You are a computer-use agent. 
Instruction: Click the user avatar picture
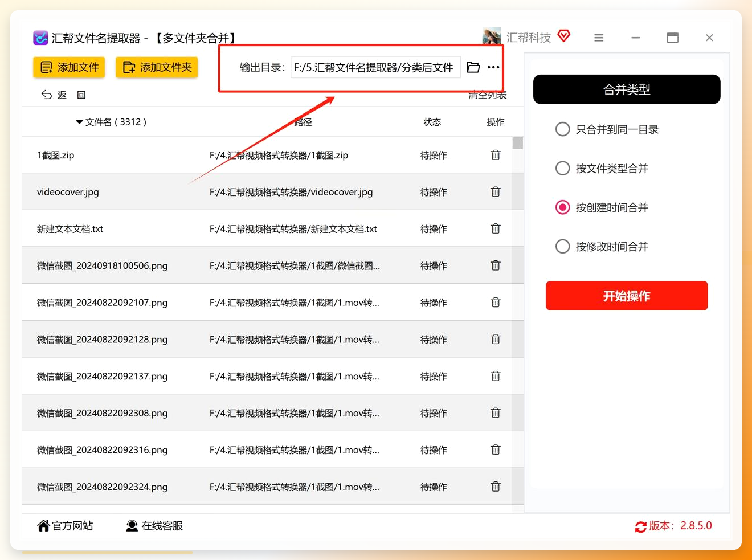(491, 36)
